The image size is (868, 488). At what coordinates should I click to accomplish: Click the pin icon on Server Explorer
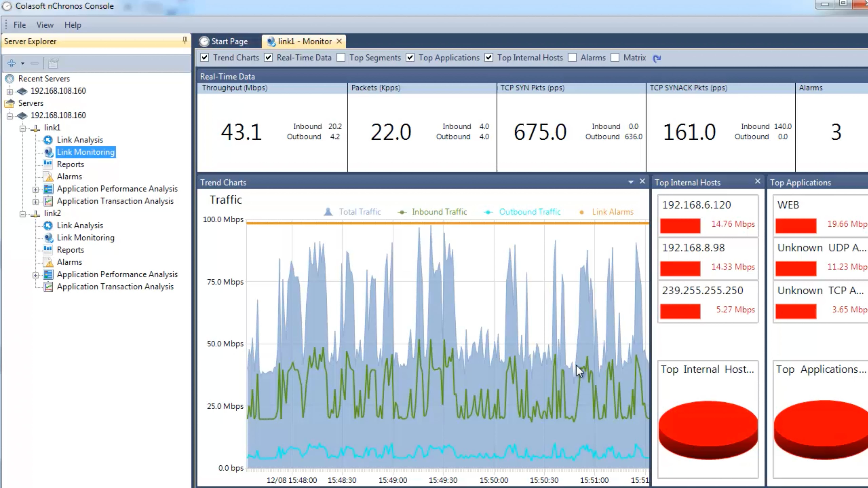(185, 40)
